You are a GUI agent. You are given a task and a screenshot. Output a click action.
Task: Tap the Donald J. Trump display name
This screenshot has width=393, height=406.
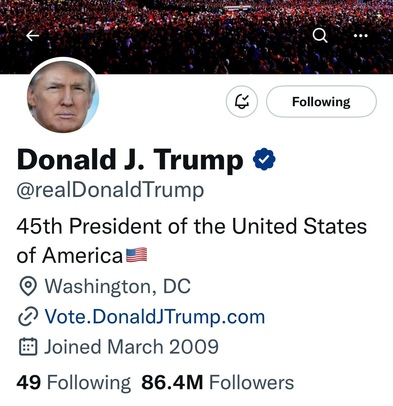tap(130, 160)
